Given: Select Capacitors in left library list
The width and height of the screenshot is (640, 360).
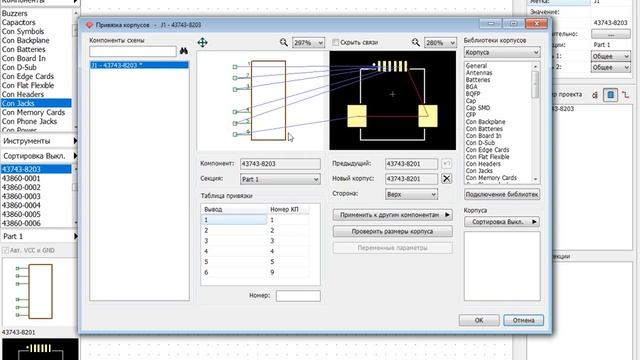Looking at the screenshot, I should (x=18, y=22).
